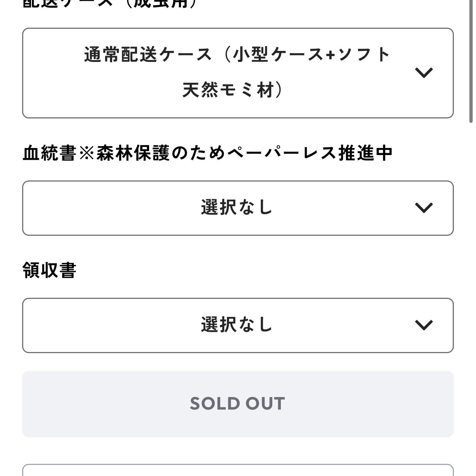Expand the 領収書 receipt dropdown
Viewport: 476px width, 476px height.
click(238, 325)
